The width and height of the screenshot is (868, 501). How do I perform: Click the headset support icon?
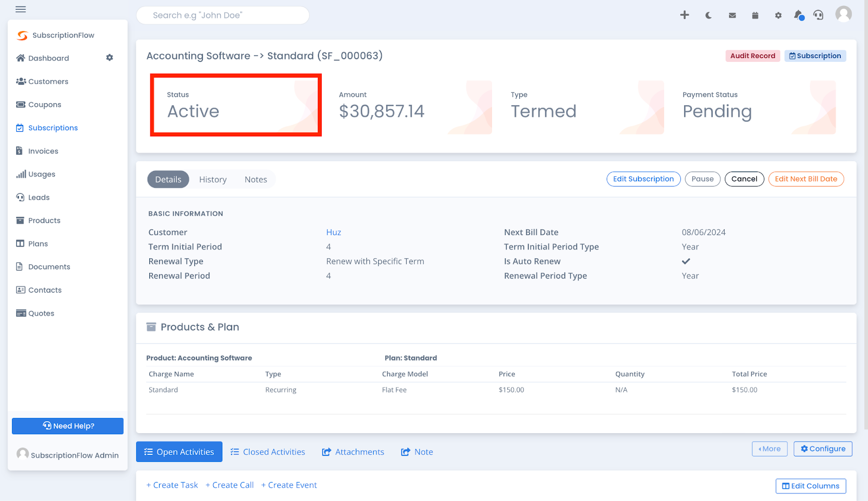pyautogui.click(x=819, y=15)
